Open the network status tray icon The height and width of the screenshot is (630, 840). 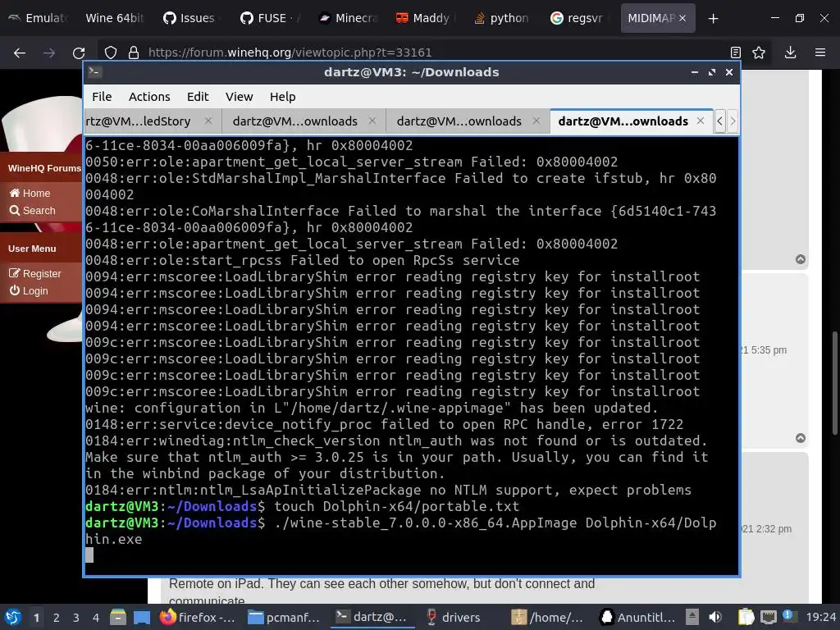(x=768, y=617)
